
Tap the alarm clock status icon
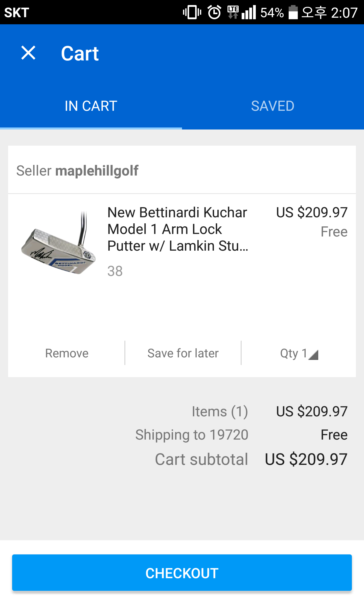pyautogui.click(x=214, y=12)
